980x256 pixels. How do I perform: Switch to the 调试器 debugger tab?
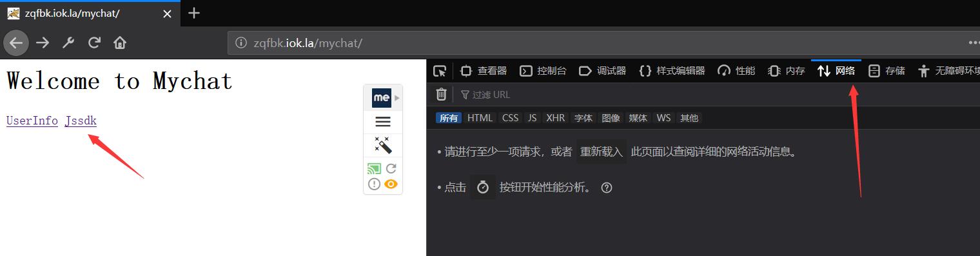(602, 71)
